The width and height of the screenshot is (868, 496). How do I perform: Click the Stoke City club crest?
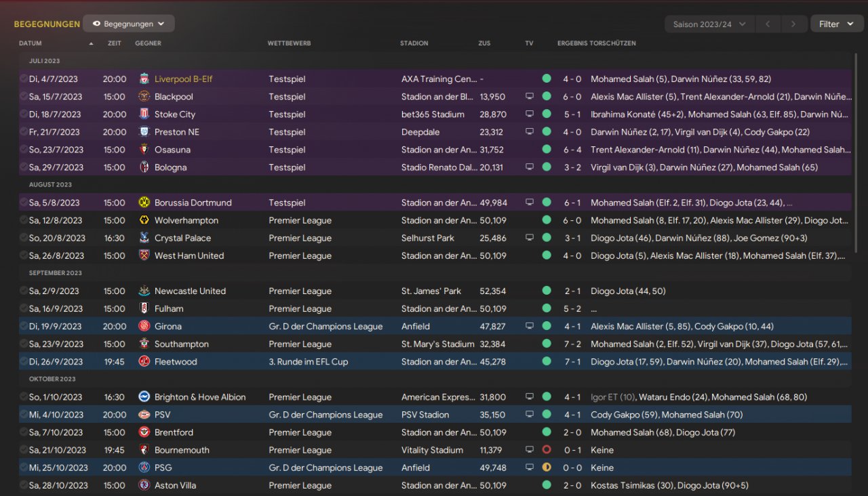pyautogui.click(x=144, y=114)
